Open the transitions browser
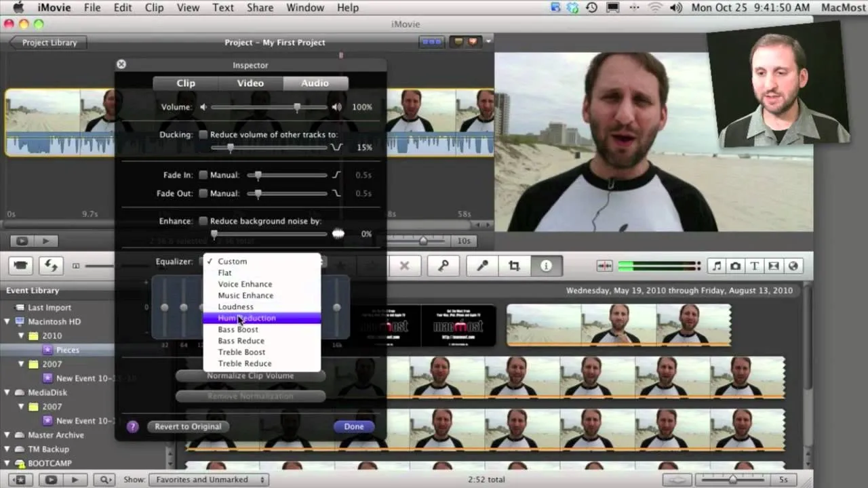The image size is (868, 488). coord(774,266)
